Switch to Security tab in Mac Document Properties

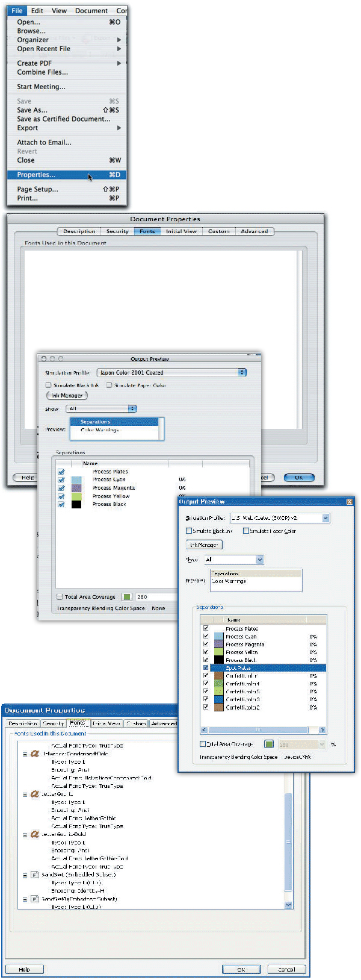coord(117,231)
